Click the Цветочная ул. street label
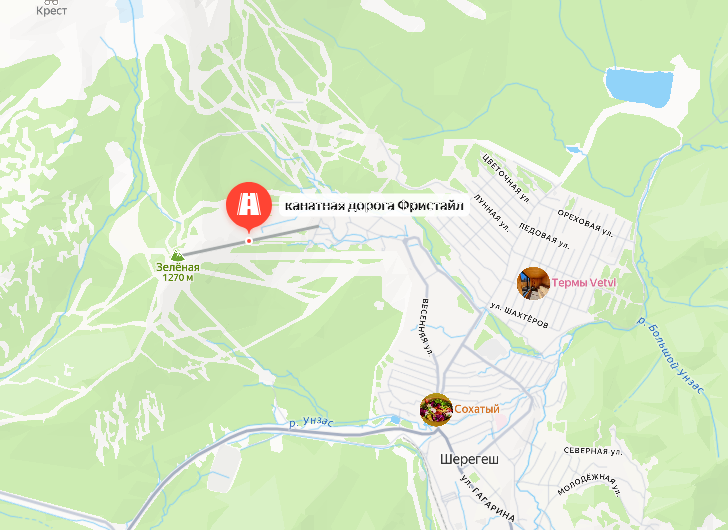The width and height of the screenshot is (728, 530). 505,178
